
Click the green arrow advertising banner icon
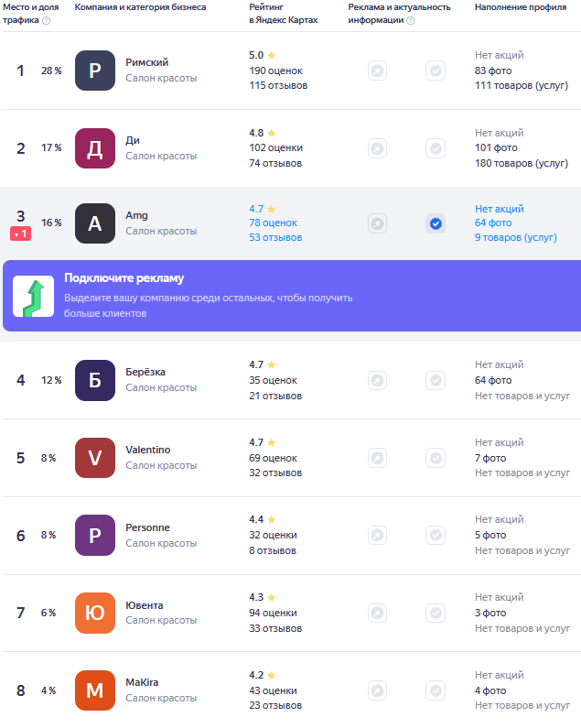tap(34, 296)
